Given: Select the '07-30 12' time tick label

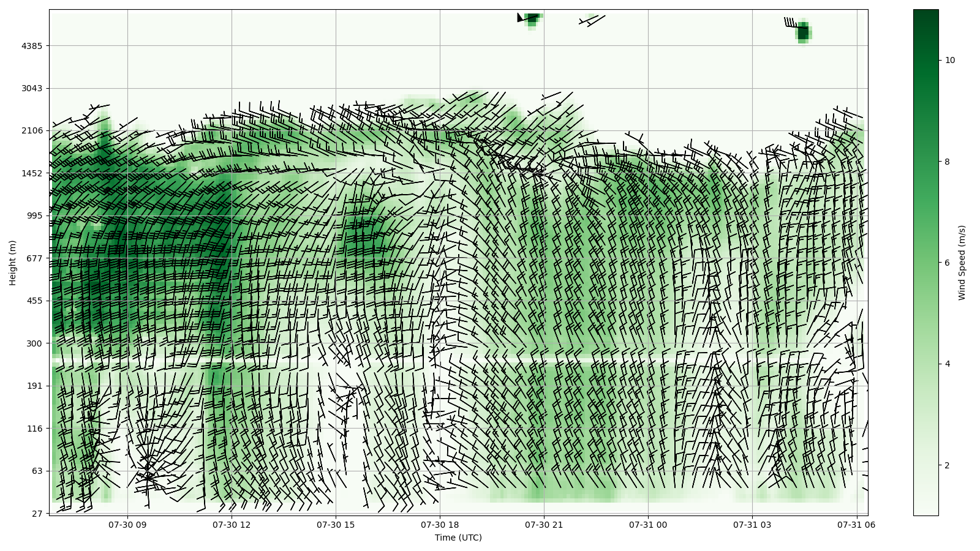Looking at the screenshot, I should click(232, 525).
